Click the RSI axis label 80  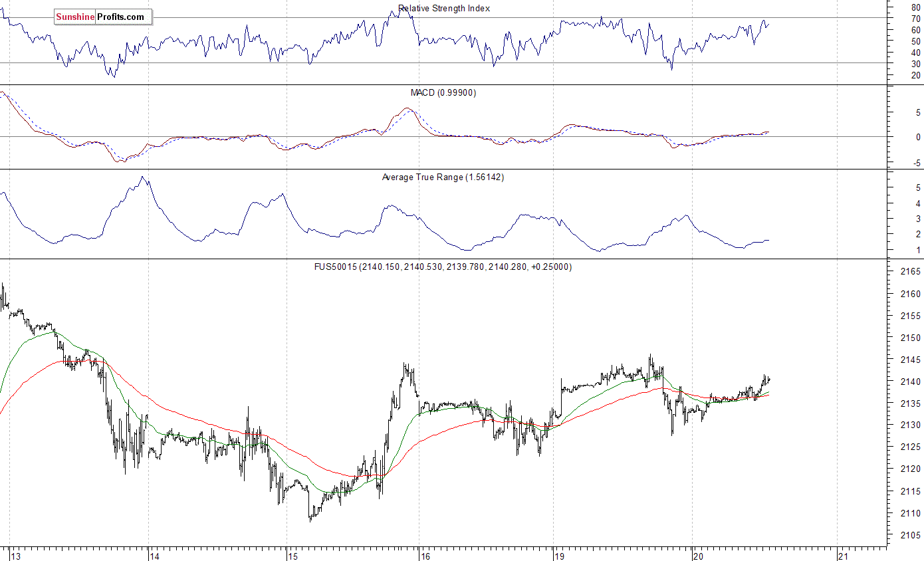(915, 7)
